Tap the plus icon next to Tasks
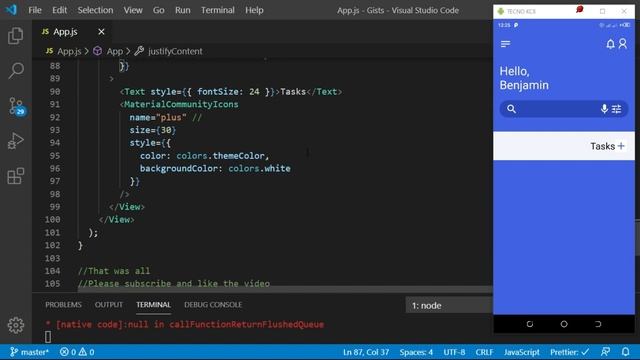Image resolution: width=640 pixels, height=360 pixels. tap(621, 146)
